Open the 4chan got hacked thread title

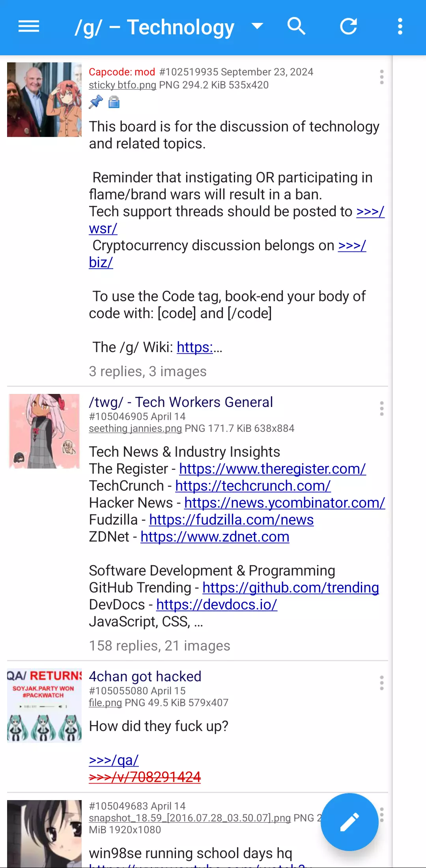click(145, 677)
